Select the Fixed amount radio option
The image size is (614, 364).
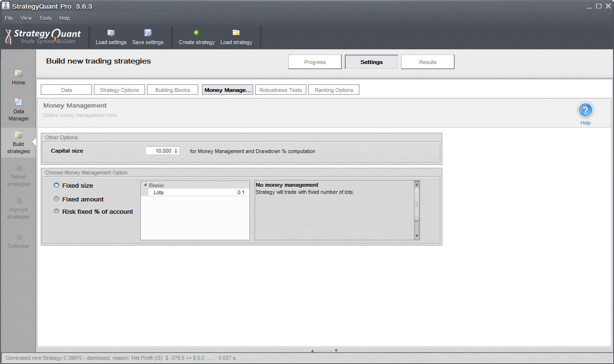click(56, 200)
